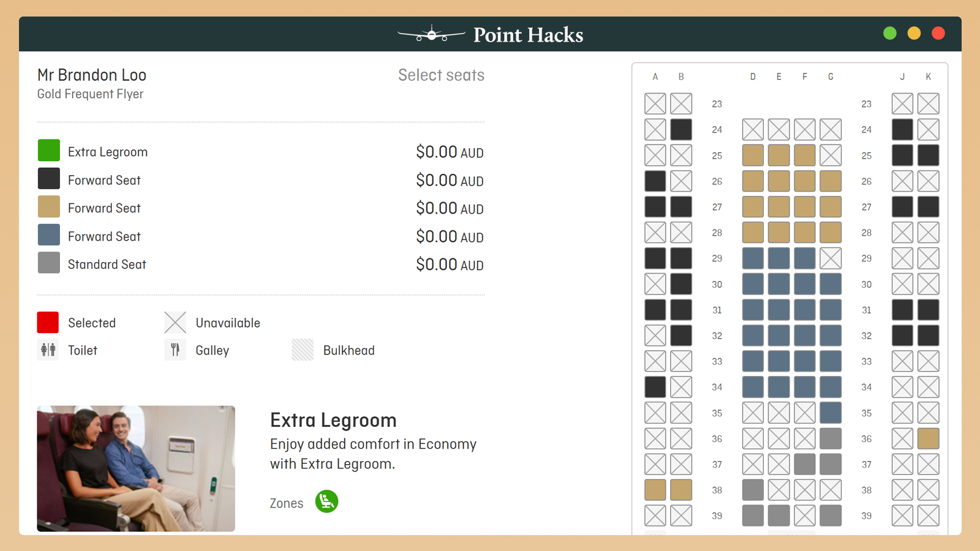980x551 pixels.
Task: Click the Extra Legroom legend label
Action: click(x=108, y=152)
